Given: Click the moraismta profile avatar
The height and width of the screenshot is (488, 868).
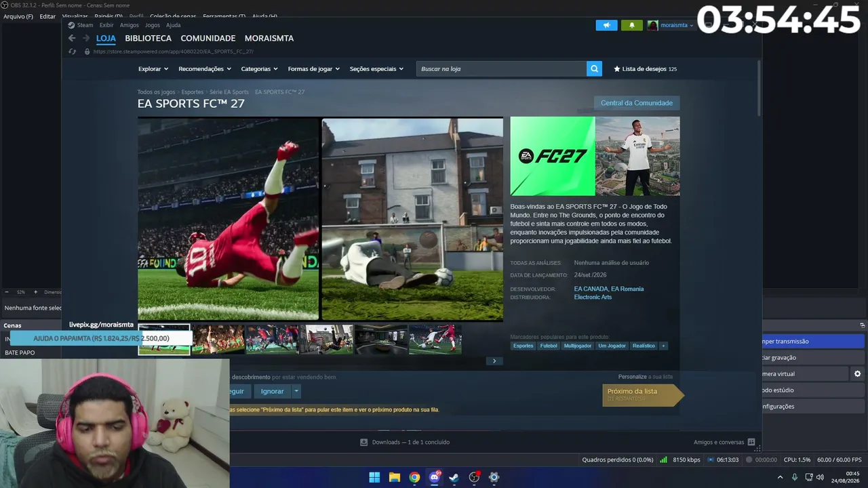Looking at the screenshot, I should [x=652, y=25].
